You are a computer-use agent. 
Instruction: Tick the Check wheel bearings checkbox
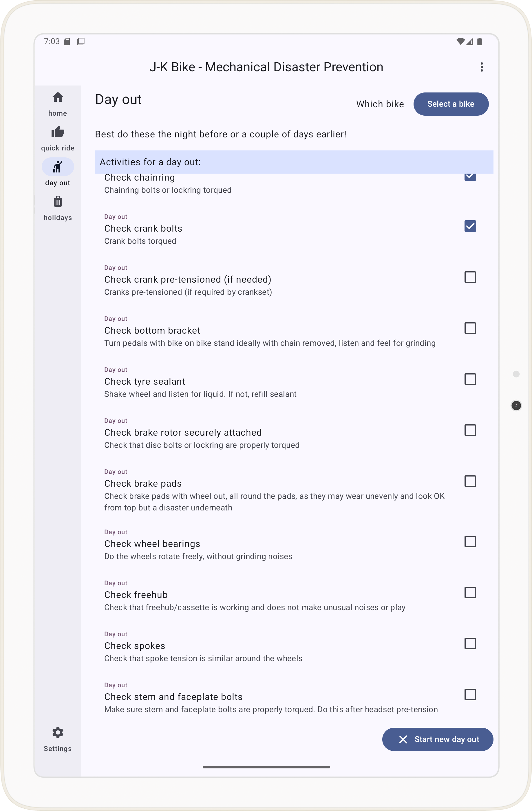(470, 541)
